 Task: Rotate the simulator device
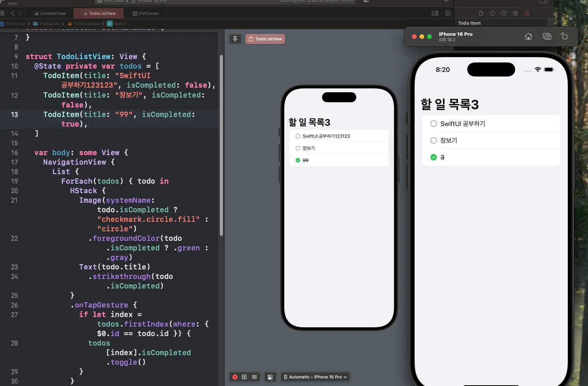564,37
